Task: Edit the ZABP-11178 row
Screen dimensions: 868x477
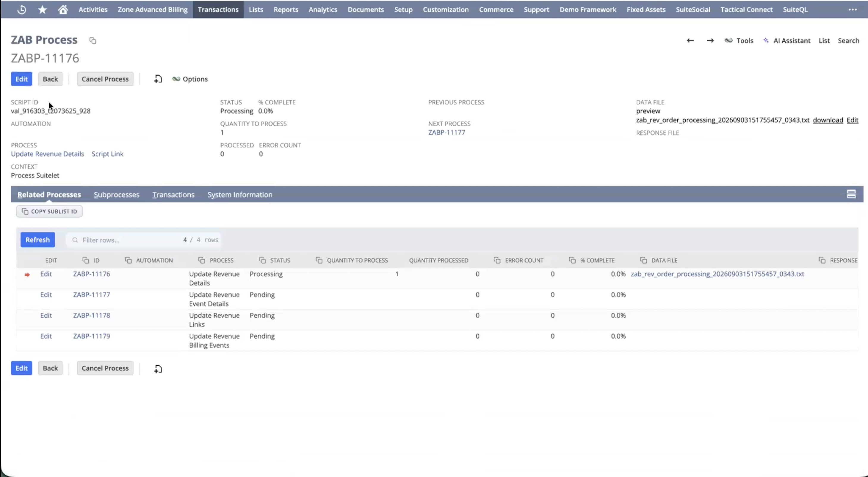Action: [46, 315]
